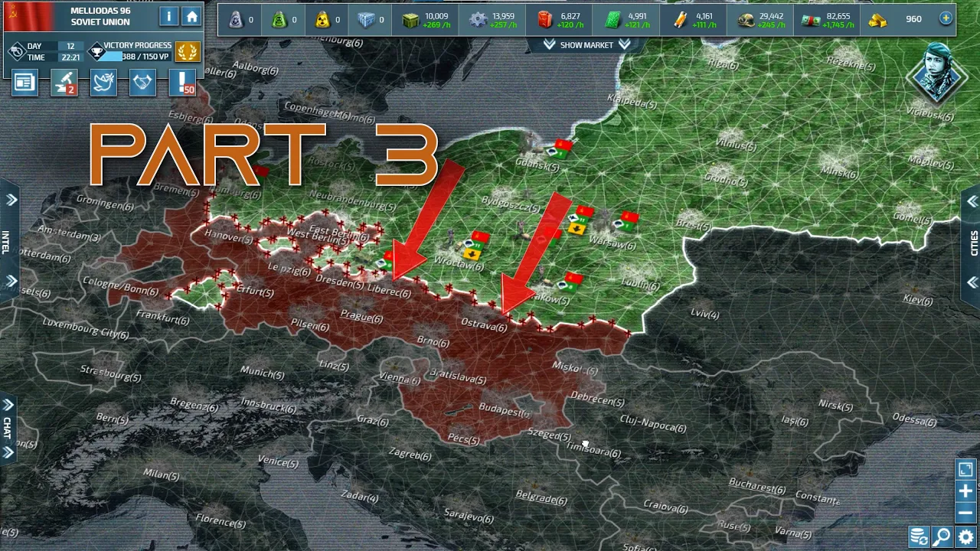
Task: Expand the Chat side panel
Action: [x=8, y=405]
